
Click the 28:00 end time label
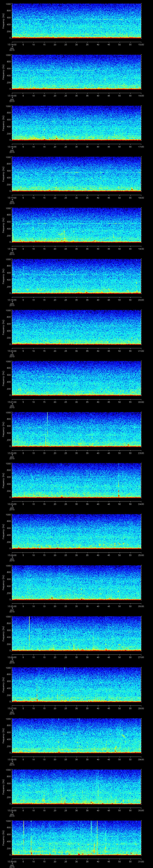point(141,708)
